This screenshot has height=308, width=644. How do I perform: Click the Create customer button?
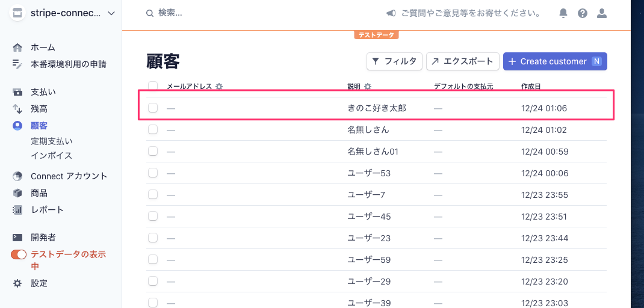(555, 61)
